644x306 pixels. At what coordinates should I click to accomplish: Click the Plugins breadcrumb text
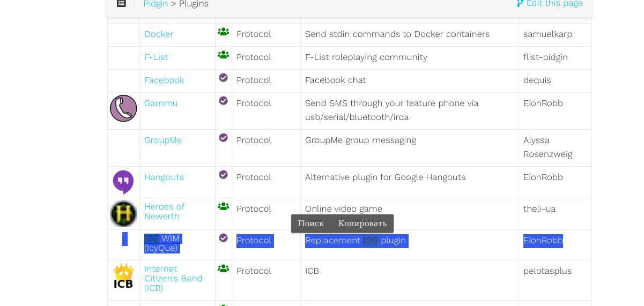click(x=194, y=4)
